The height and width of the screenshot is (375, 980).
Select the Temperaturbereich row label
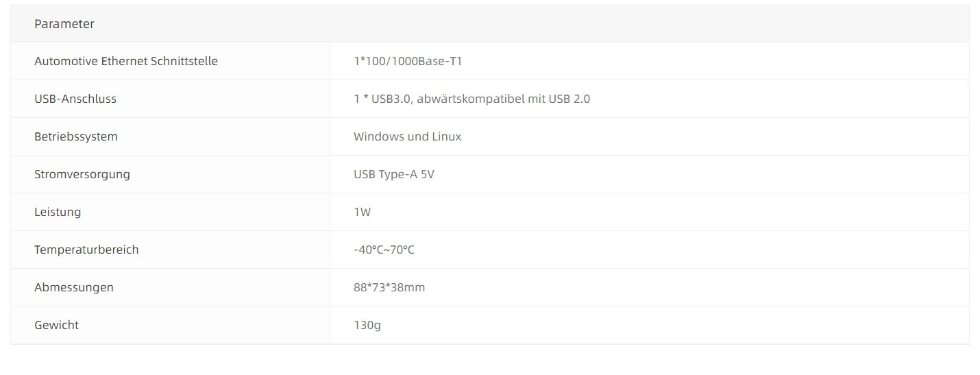(x=86, y=250)
